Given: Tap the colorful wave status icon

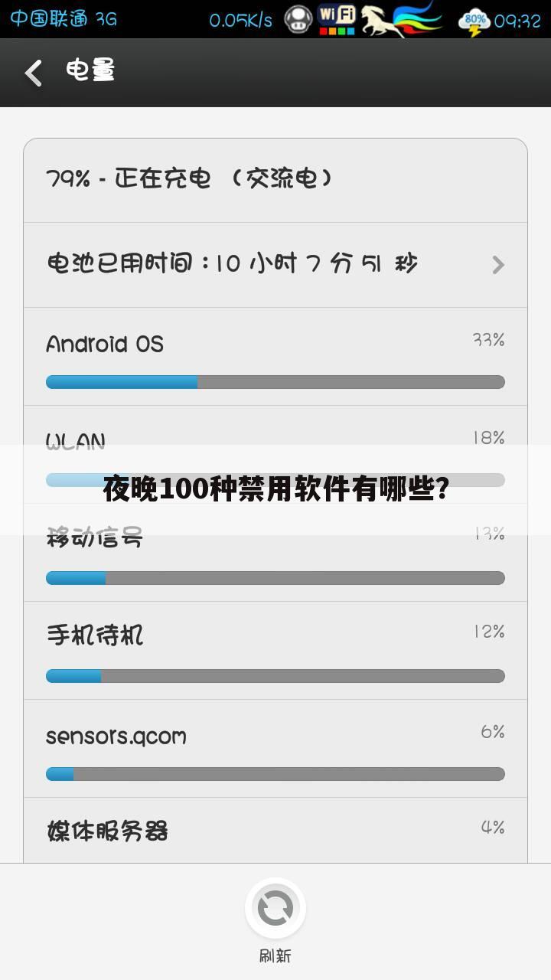Looking at the screenshot, I should pos(418,18).
